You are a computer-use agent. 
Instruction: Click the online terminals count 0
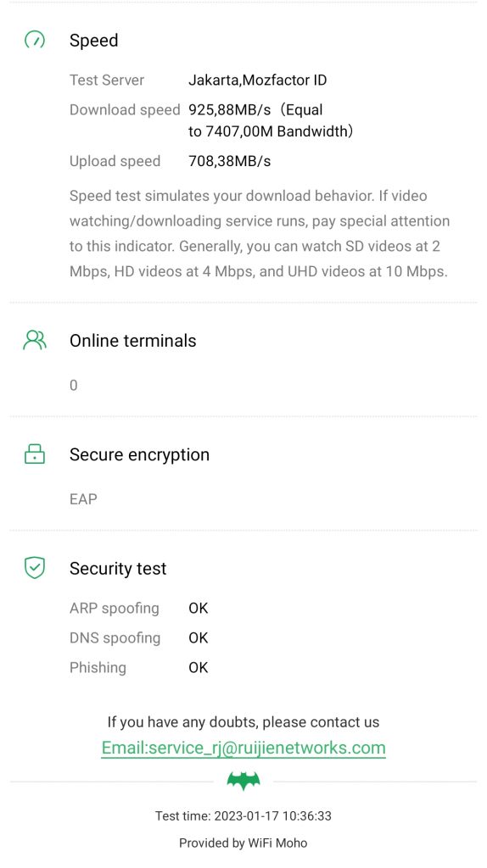coord(74,386)
